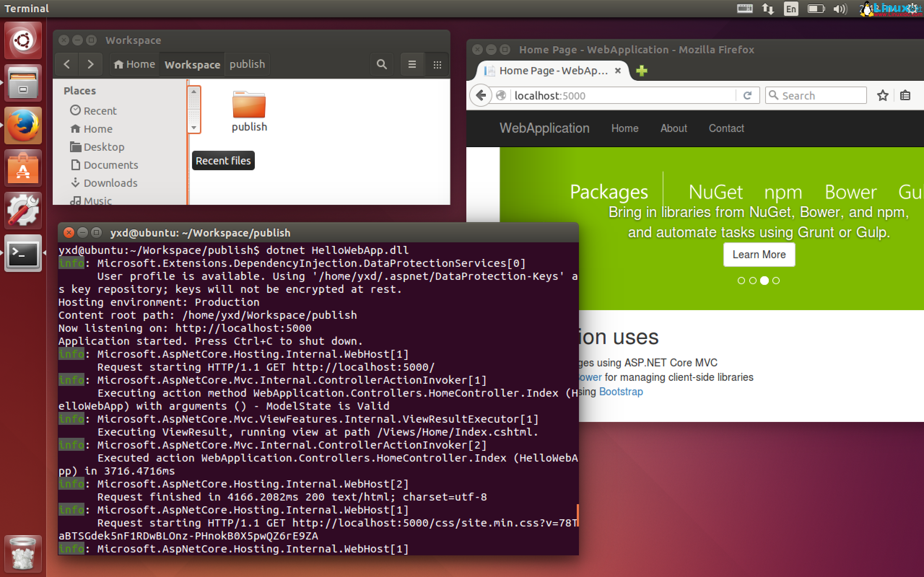
Task: Click the Learn More button
Action: point(759,254)
